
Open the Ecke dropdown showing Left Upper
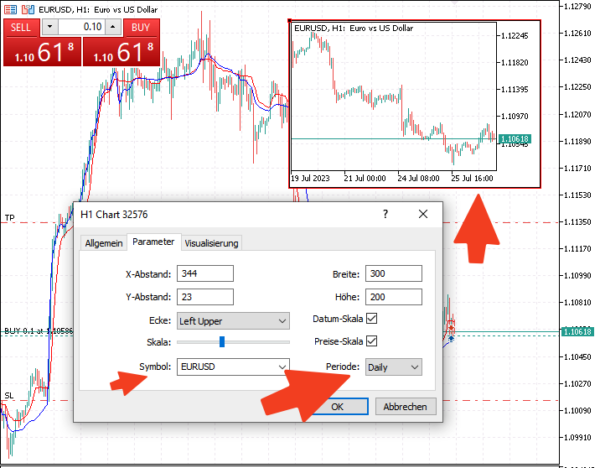233,321
